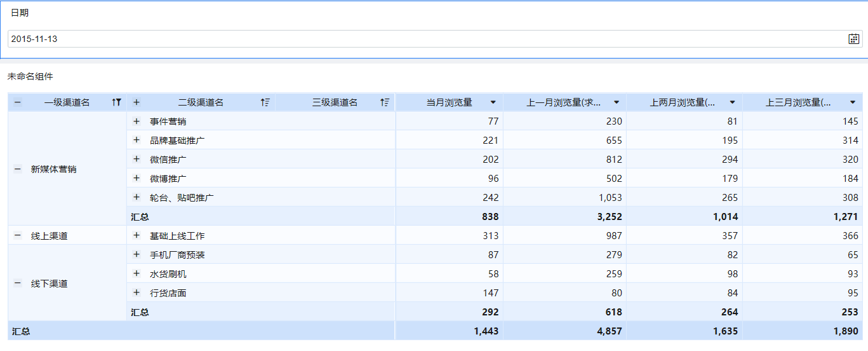Click the date input field 2015-11-13
Image resolution: width=868 pixels, height=351 pixels.
click(x=434, y=39)
